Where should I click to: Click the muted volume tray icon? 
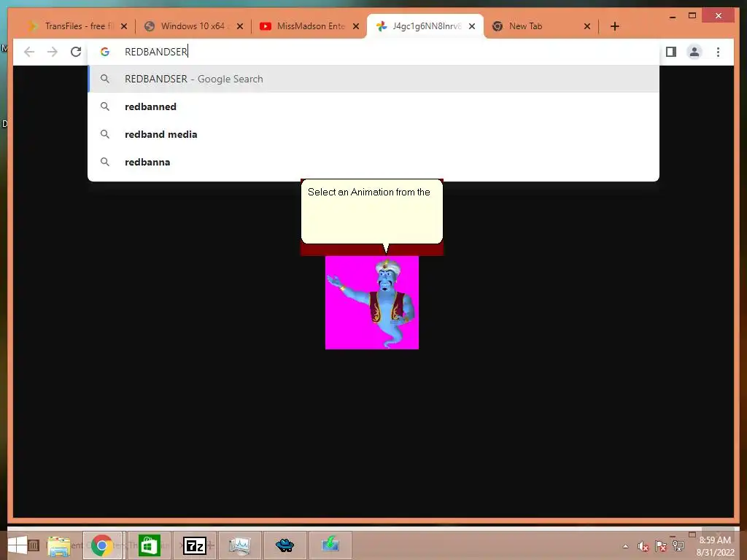(643, 546)
